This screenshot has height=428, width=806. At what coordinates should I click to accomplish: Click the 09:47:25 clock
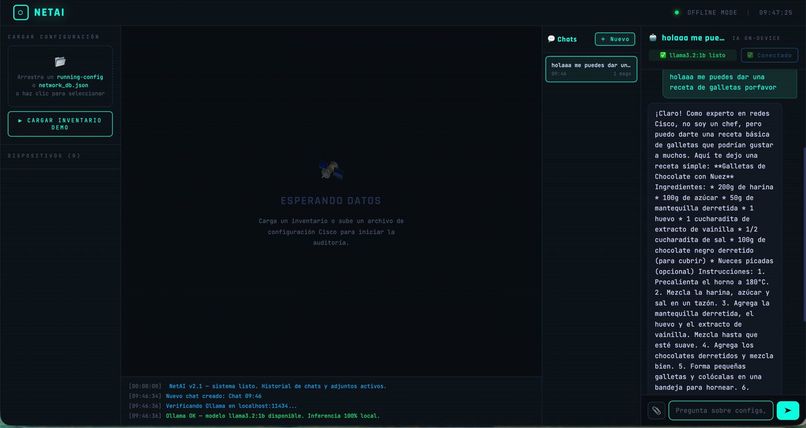(x=776, y=12)
